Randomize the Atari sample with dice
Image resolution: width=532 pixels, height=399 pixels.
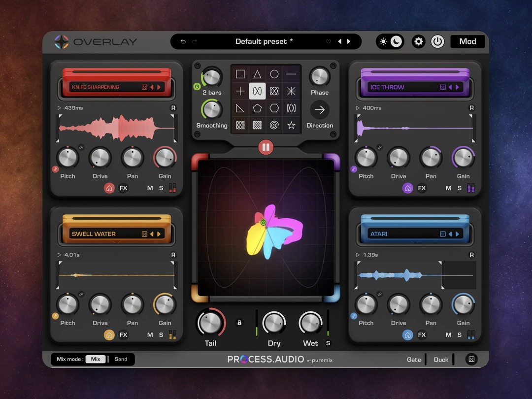click(443, 234)
